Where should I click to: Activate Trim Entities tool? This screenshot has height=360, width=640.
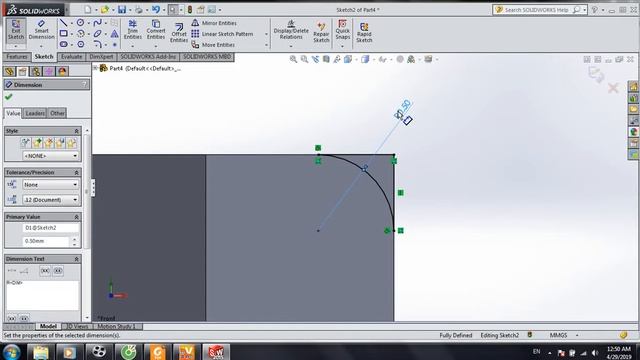[133, 30]
